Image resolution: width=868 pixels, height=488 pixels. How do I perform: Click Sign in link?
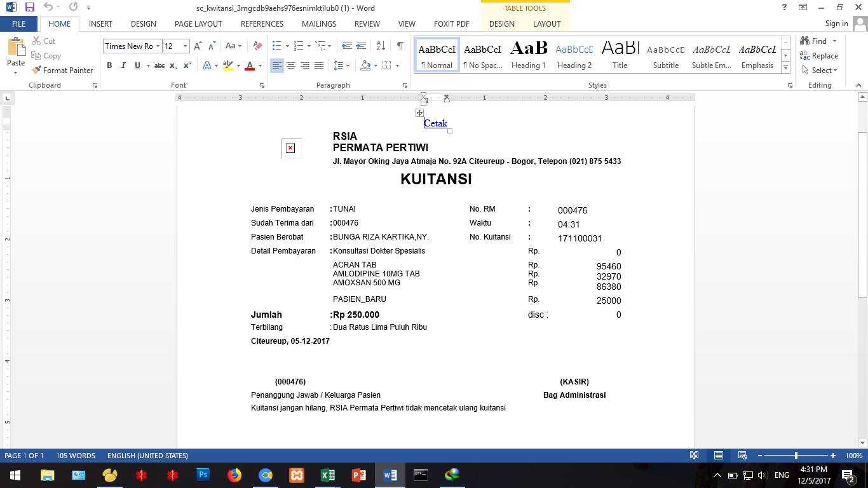click(x=836, y=24)
